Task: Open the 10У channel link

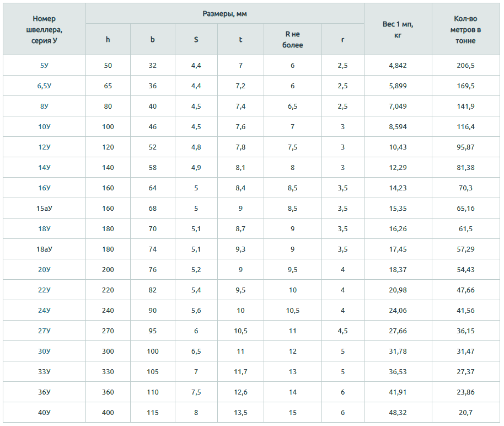Action: click(x=44, y=127)
